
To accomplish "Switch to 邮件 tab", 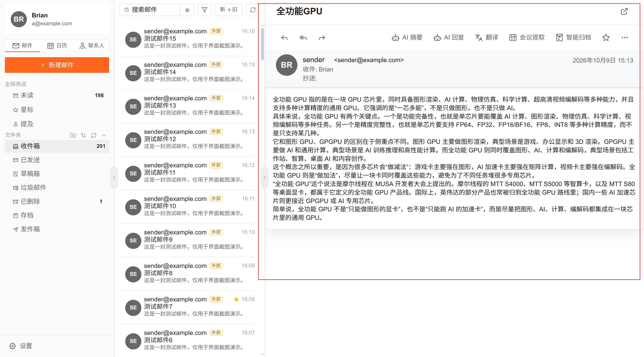I will pyautogui.click(x=23, y=46).
